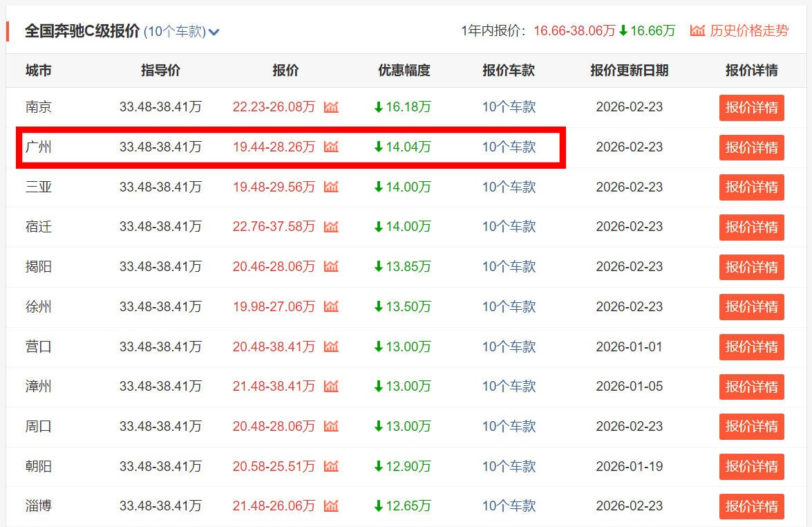Screen dimensions: 812x527
Task: Click the title 全国奔驰C级报价
Action: [x=82, y=31]
